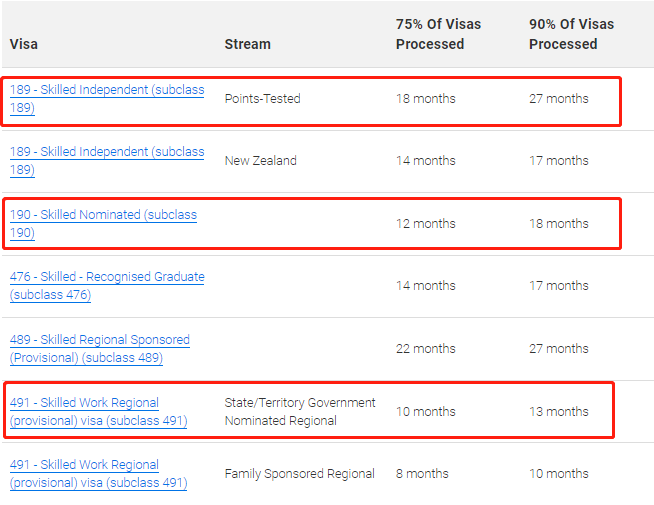The width and height of the screenshot is (654, 505).
Task: Select the State/Territory Government Nominated Regional cell
Action: tap(300, 411)
